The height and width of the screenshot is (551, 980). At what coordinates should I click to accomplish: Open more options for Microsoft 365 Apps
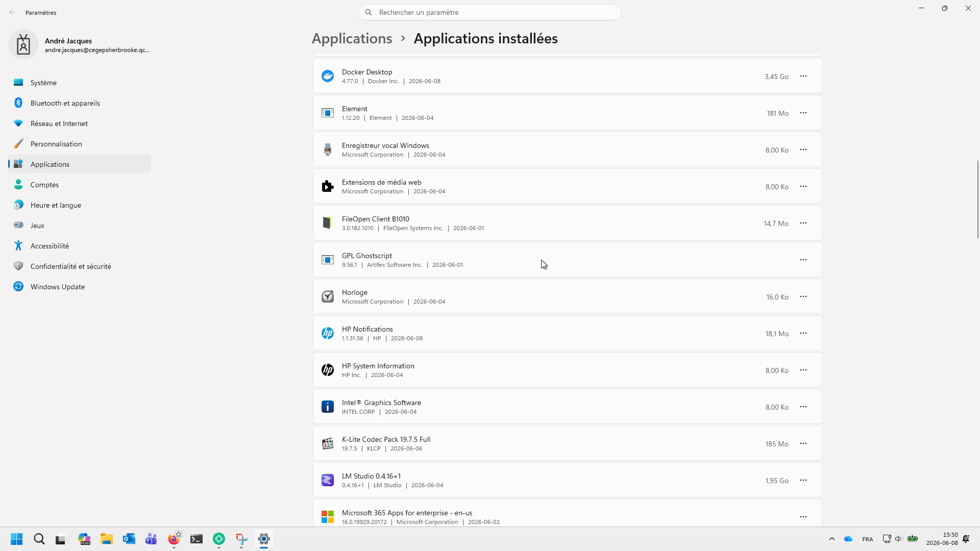(x=803, y=517)
